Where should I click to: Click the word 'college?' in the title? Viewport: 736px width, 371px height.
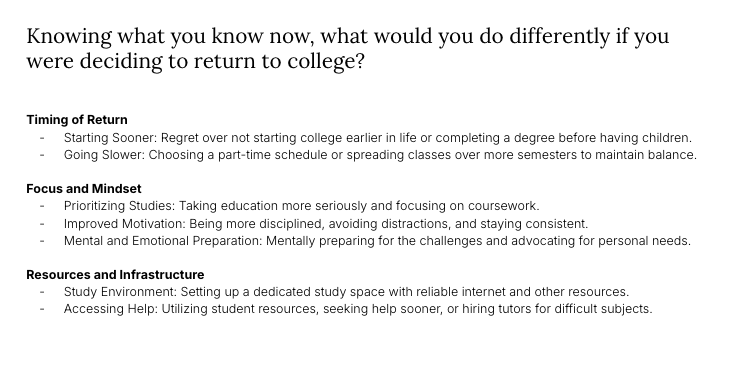click(x=326, y=62)
